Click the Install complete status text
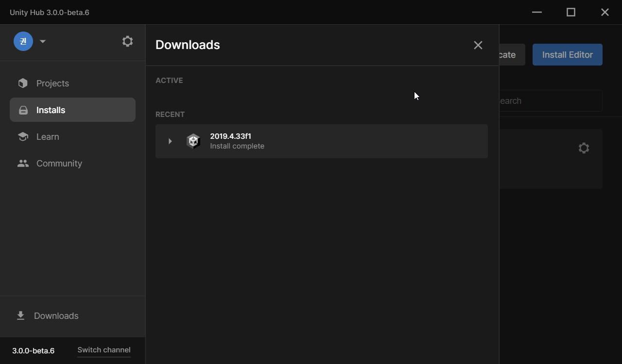This screenshot has height=364, width=622. pos(237,146)
